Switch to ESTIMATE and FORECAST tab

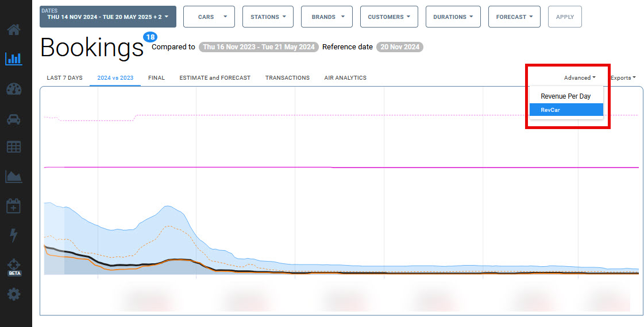[x=215, y=77]
